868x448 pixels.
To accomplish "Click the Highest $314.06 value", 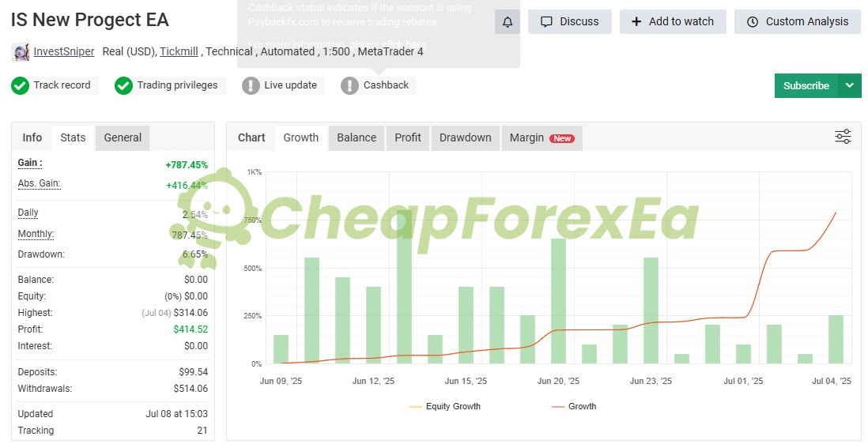I will click(x=191, y=313).
